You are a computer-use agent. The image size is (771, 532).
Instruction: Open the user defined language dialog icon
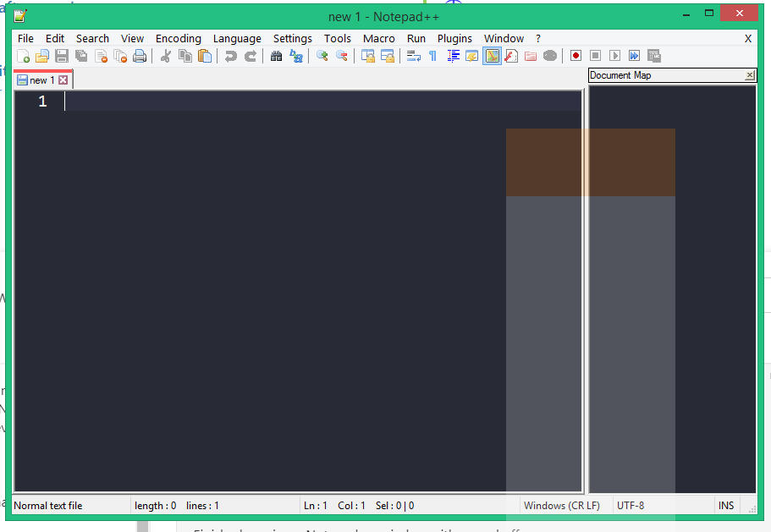(472, 56)
